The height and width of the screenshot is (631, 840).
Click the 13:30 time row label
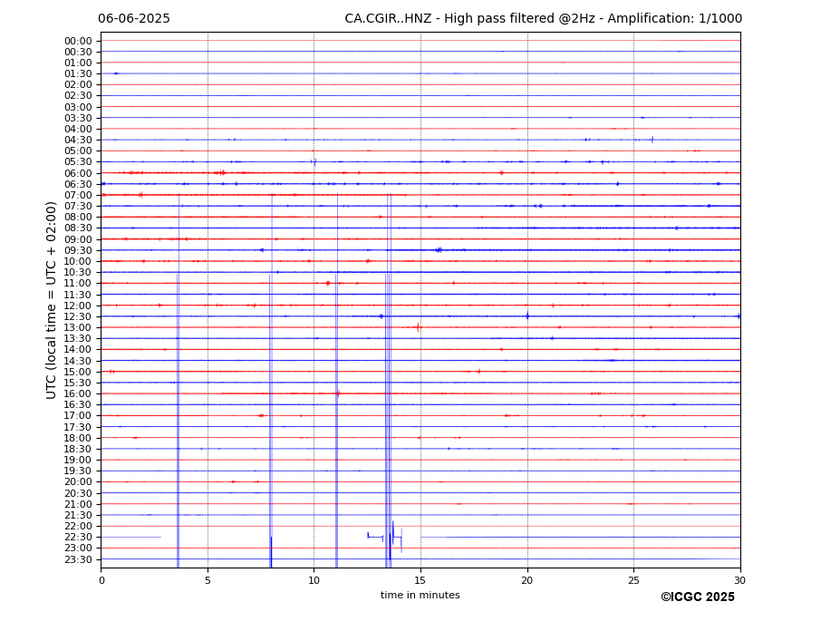[78, 339]
